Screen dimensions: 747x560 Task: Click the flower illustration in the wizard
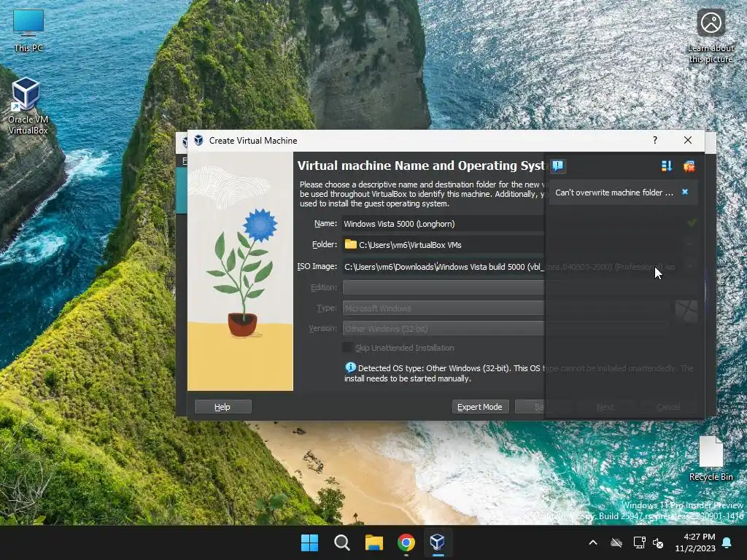240,271
